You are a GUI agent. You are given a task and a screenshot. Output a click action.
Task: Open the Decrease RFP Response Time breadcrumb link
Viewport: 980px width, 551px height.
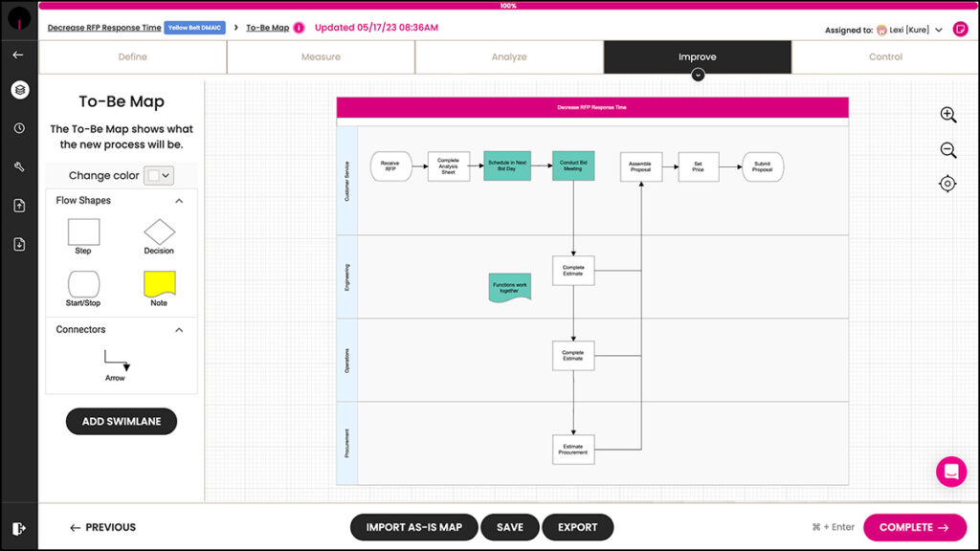point(104,28)
